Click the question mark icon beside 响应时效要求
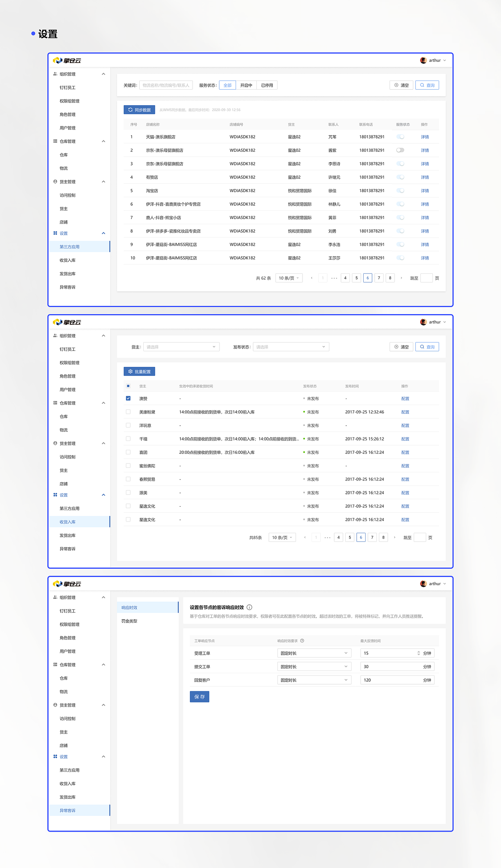 (302, 641)
